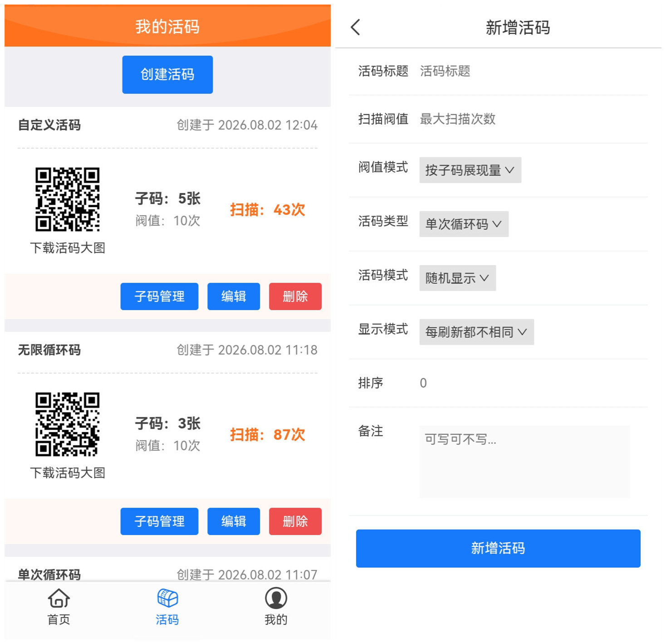Select the 扫描: 87次 count text
666x644 pixels.
tap(268, 435)
